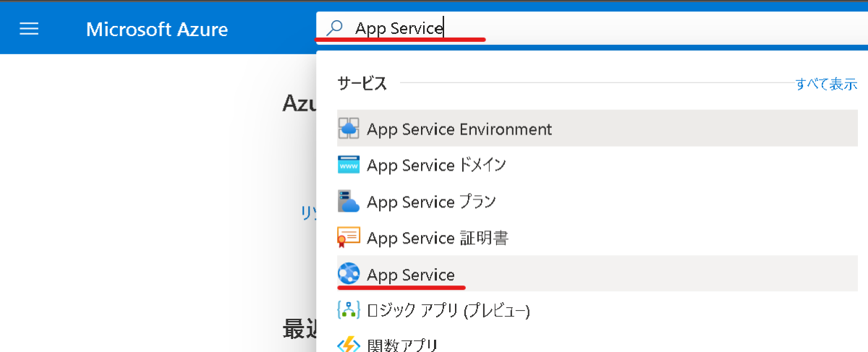Click the App Service プラン icon
This screenshot has width=868, height=352.
[x=349, y=202]
